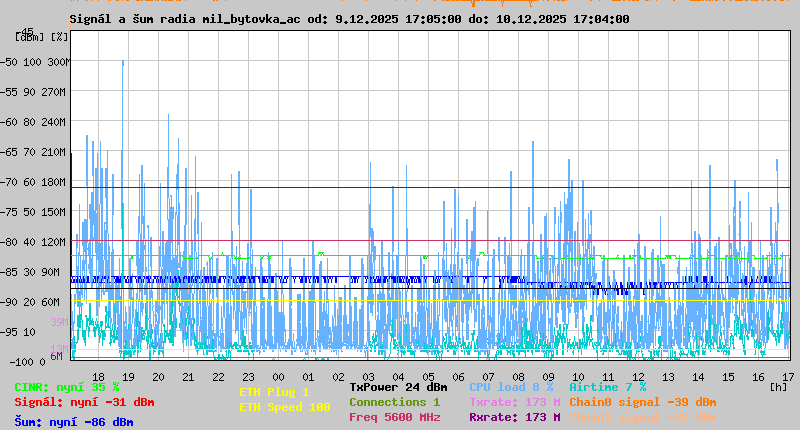This screenshot has height=430, width=800.
Task: Click hour '06' on the time axis
Action: (x=459, y=377)
